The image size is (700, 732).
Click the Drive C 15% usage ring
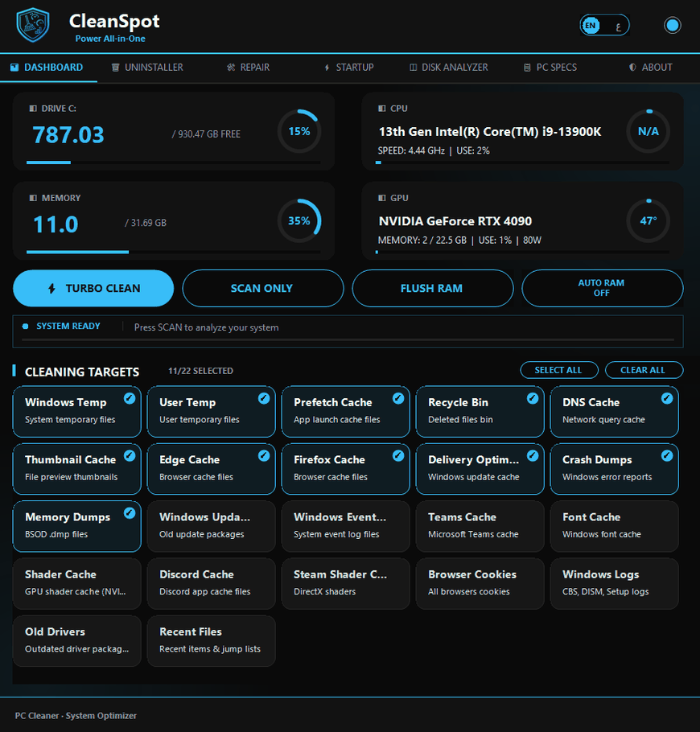click(x=299, y=131)
